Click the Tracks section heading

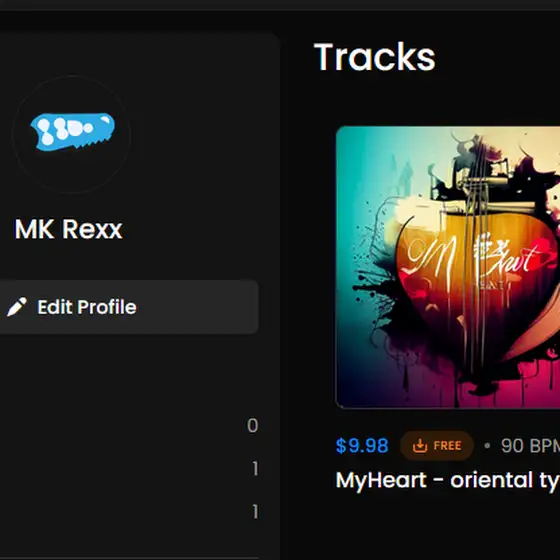[x=375, y=57]
